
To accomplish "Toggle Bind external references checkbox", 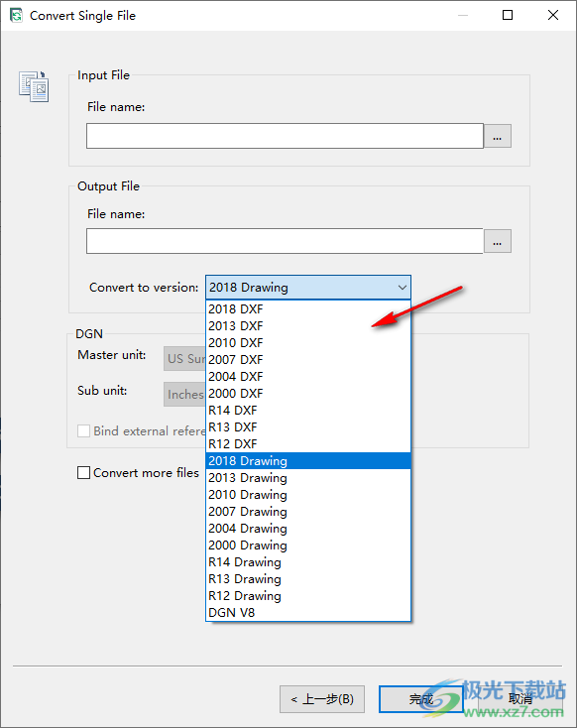I will tap(83, 430).
